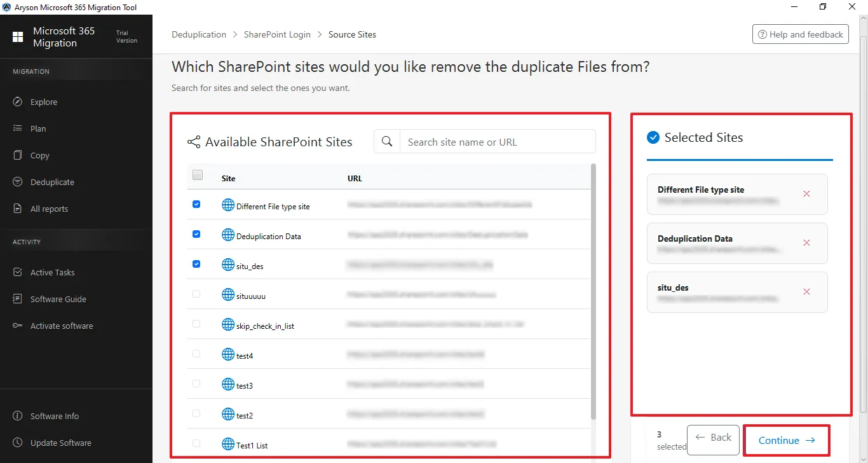
Task: Uncheck the Different File type site checkbox
Action: click(x=196, y=204)
